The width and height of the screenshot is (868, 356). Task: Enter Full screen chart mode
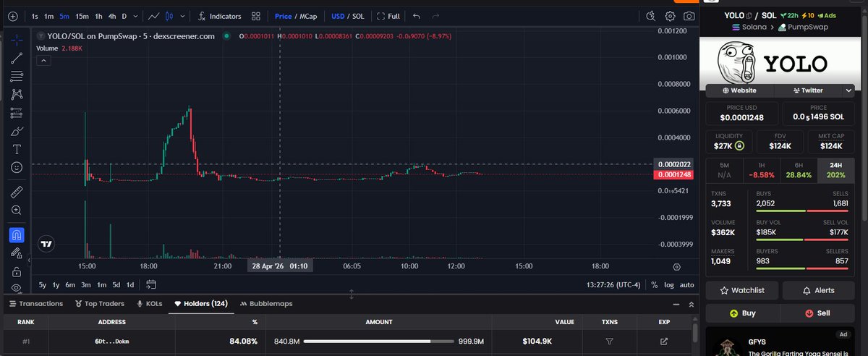(388, 16)
